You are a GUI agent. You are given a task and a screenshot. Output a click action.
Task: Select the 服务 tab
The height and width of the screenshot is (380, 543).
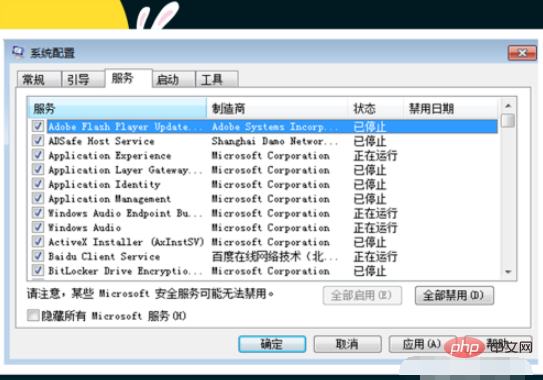click(x=128, y=78)
